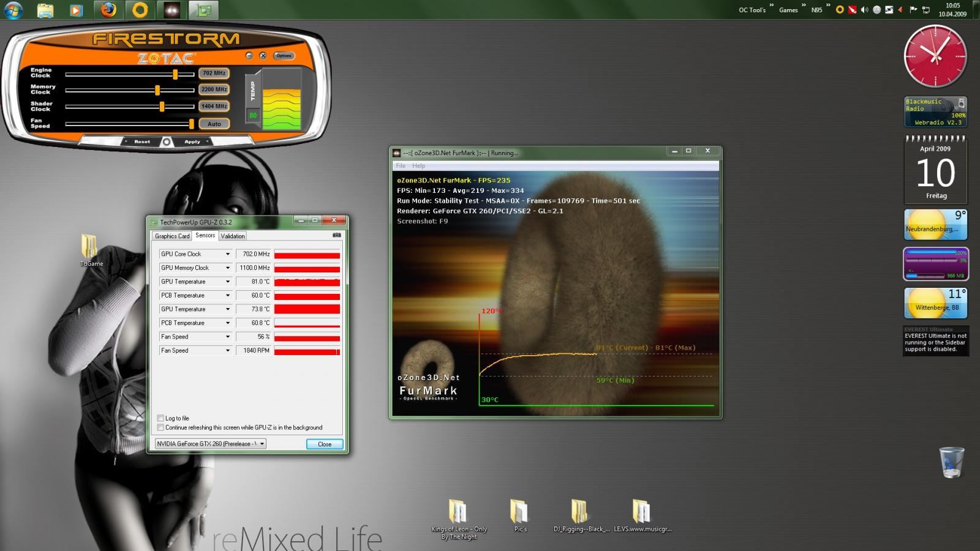The image size is (980, 551).
Task: Open the yellow ring tray icon
Action: click(840, 10)
